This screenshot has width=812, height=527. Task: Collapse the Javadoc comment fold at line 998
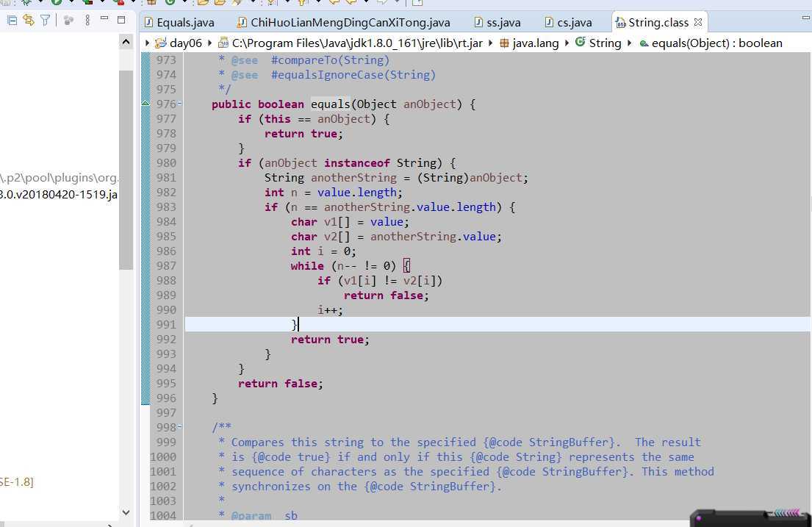(x=180, y=427)
